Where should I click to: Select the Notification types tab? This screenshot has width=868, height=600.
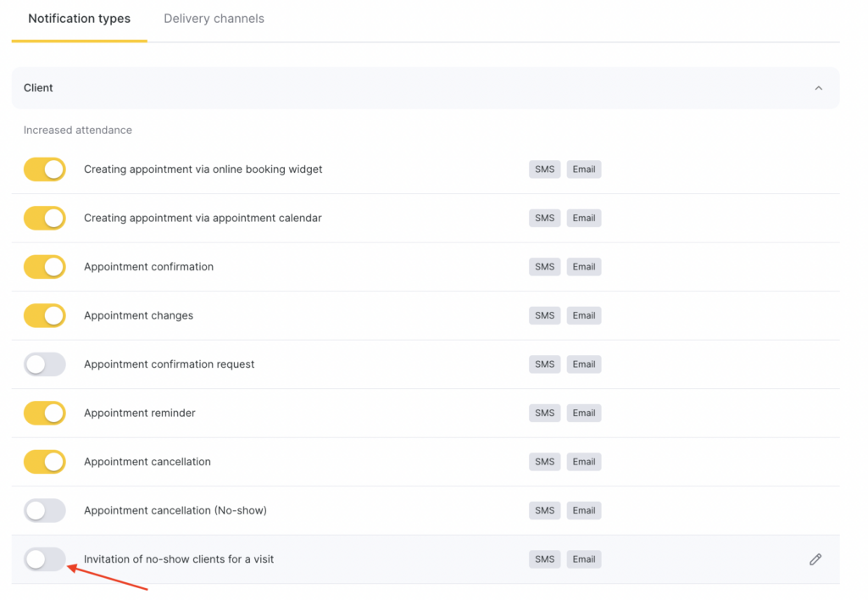[x=79, y=19]
